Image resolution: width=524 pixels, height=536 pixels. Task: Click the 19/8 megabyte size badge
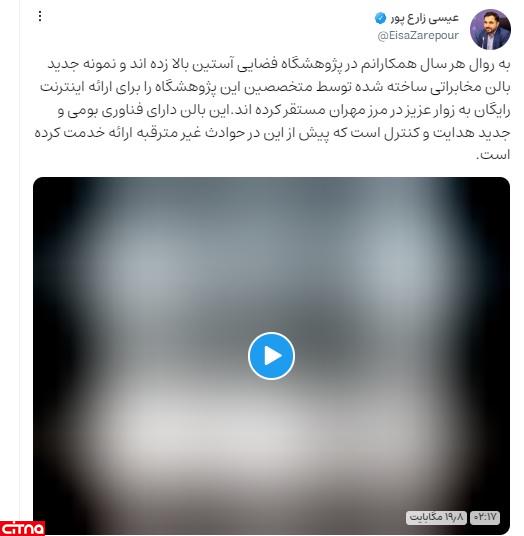(436, 518)
